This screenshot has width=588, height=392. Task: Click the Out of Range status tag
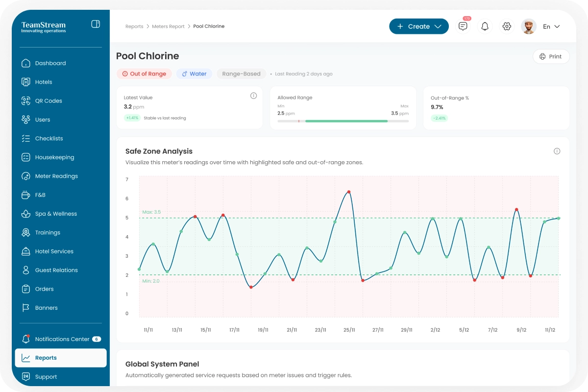pyautogui.click(x=144, y=74)
